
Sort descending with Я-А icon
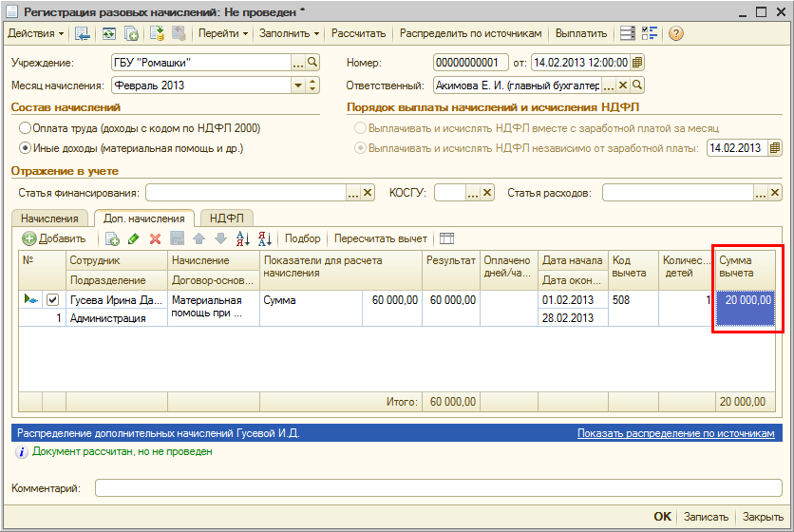coord(264,238)
